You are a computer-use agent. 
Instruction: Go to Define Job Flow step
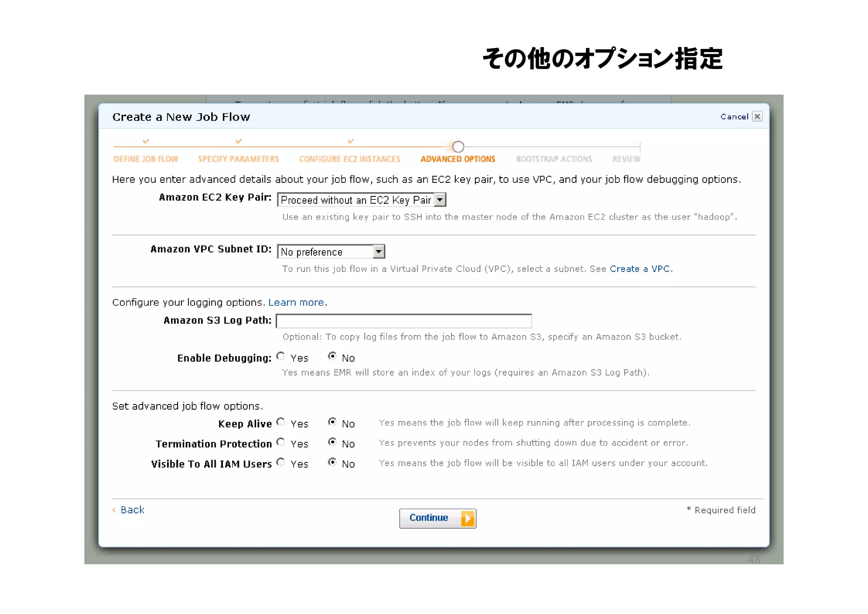[146, 159]
